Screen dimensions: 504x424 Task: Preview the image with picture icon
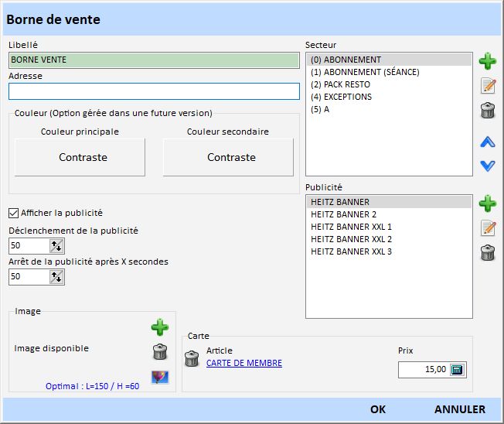[160, 377]
